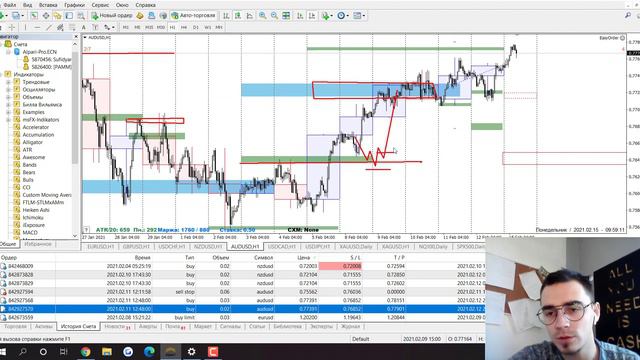The height and width of the screenshot is (360, 640).
Task: Open the Сервис menu
Action: pyautogui.click(x=100, y=5)
